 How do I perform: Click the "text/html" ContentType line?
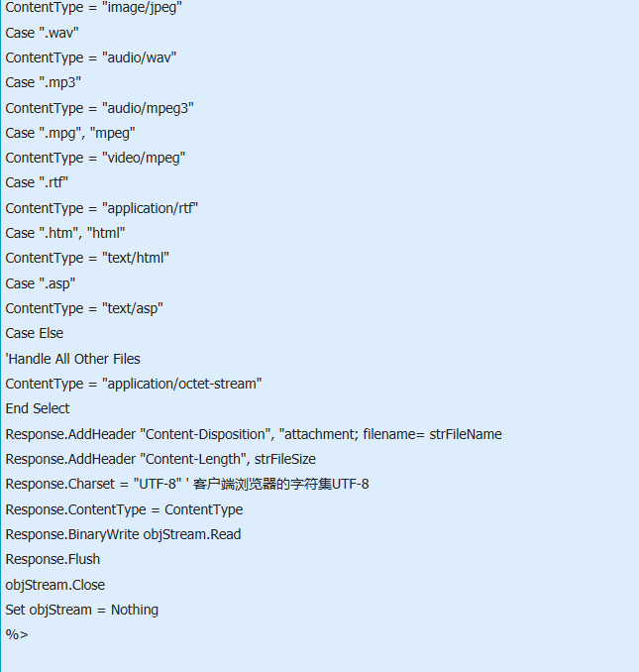point(87,258)
